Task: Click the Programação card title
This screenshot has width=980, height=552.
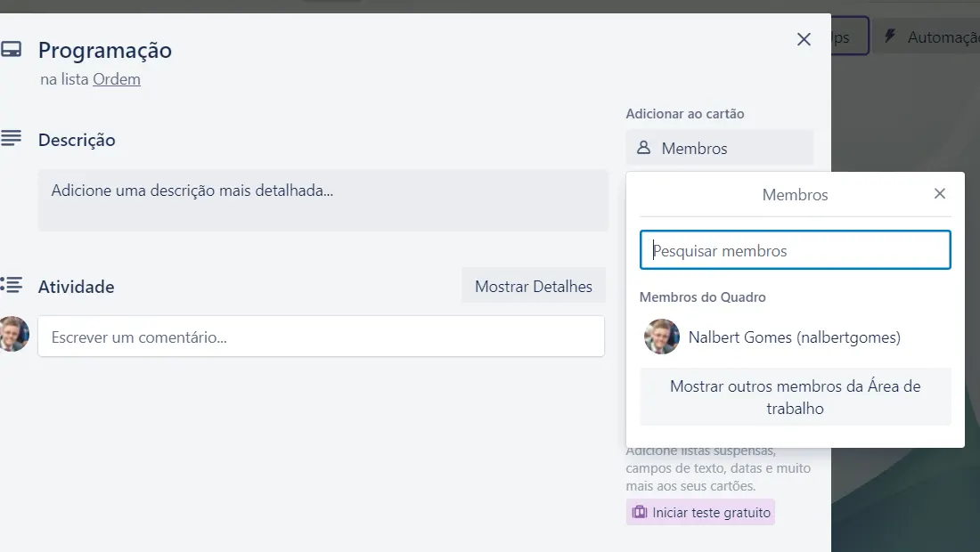Action: point(104,51)
